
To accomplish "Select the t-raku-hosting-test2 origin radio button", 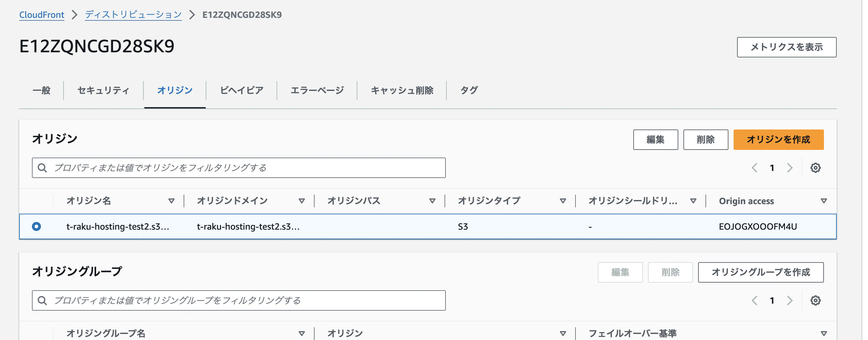I will [36, 226].
